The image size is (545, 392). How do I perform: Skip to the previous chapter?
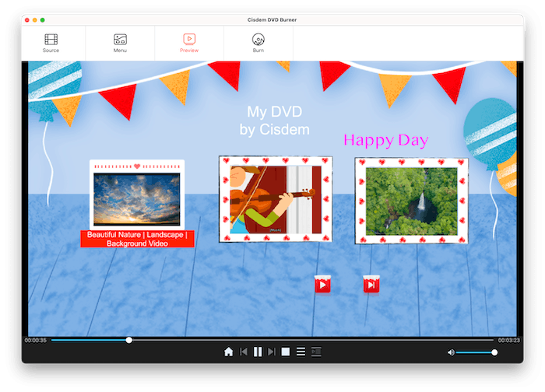[243, 352]
